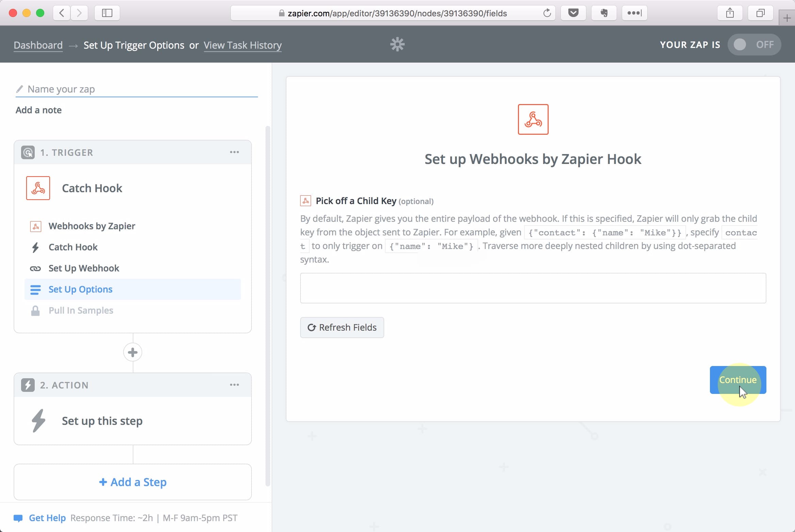Open the Get Help link
Image resolution: width=795 pixels, height=532 pixels.
47,518
